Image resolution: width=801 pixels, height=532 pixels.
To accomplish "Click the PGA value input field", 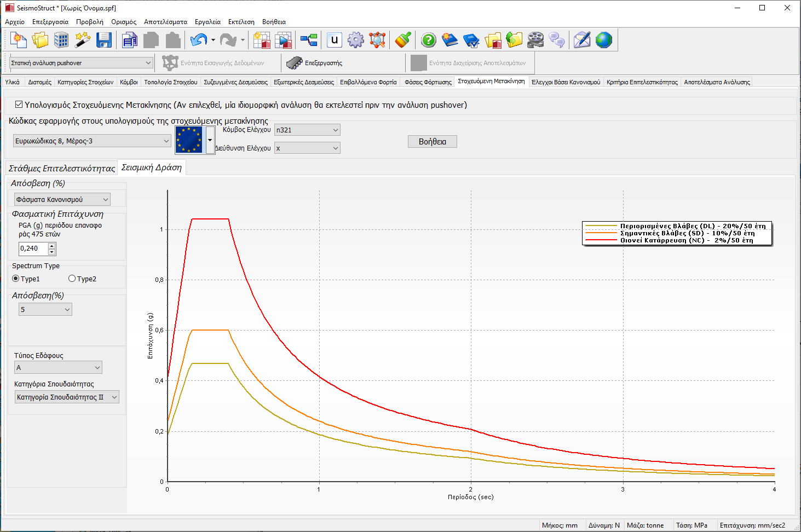I will 33,248.
